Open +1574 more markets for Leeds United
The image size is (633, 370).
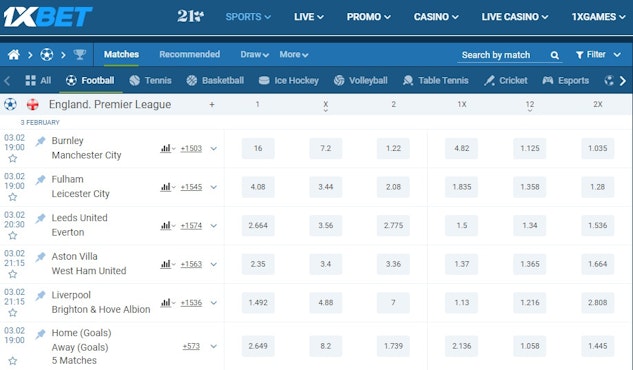tap(191, 226)
